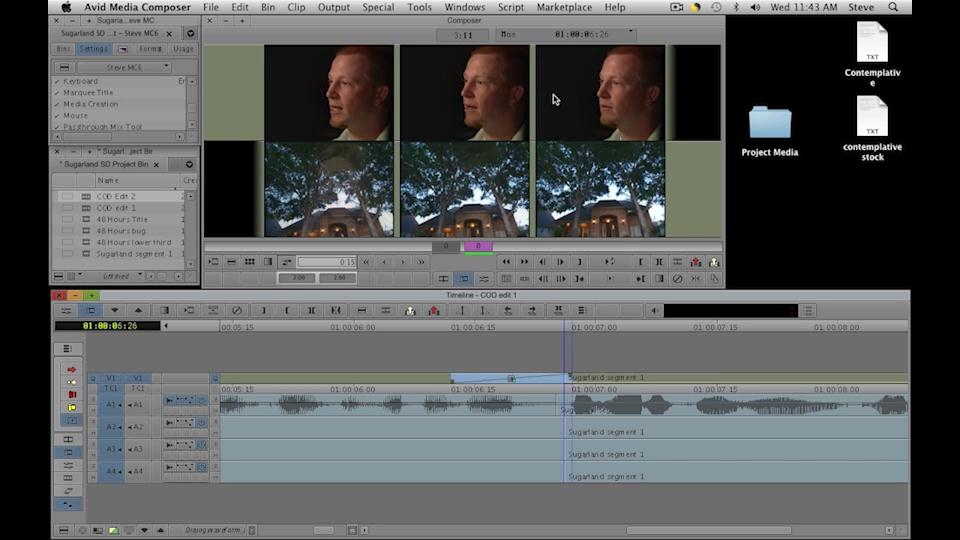Click trim left one frame button
The height and width of the screenshot is (540, 960).
pos(384,262)
